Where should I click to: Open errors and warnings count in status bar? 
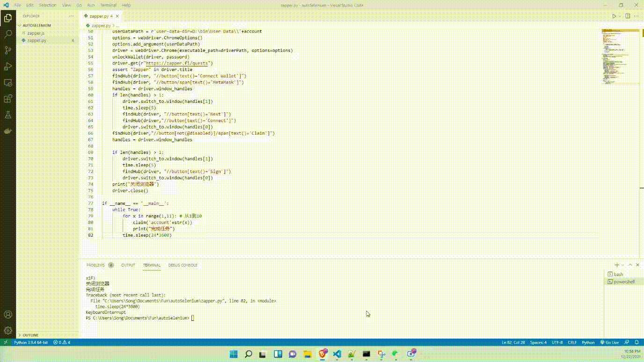pyautogui.click(x=61, y=342)
